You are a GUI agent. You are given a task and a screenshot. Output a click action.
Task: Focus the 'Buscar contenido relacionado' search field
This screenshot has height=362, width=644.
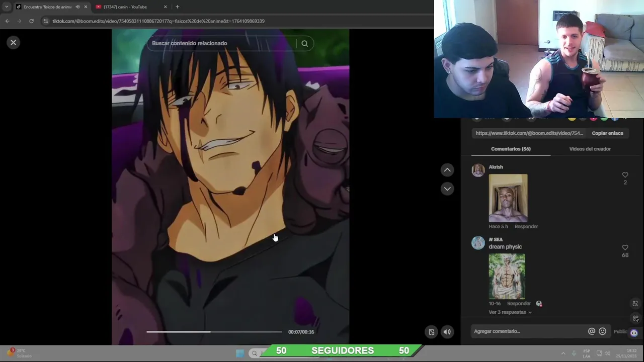tap(221, 43)
